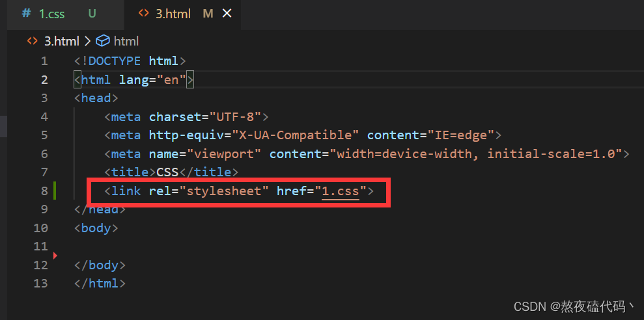The image size is (644, 320).
Task: Place cursor on DOCTYPE html declaration
Action: [130, 62]
